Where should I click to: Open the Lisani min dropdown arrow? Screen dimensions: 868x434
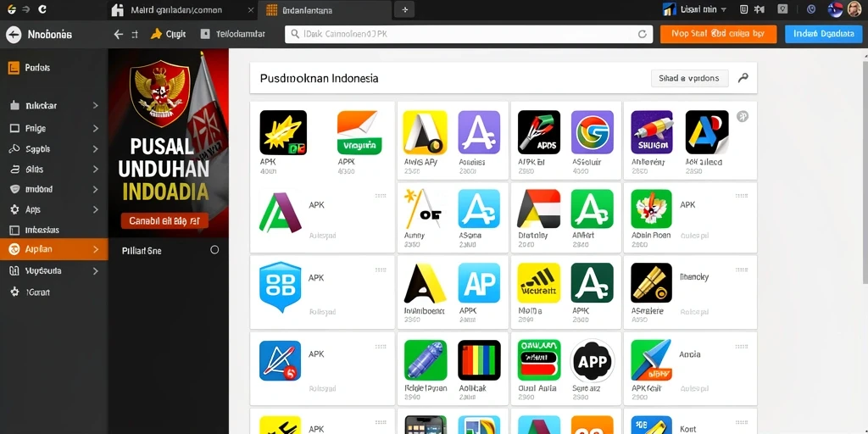pyautogui.click(x=724, y=10)
